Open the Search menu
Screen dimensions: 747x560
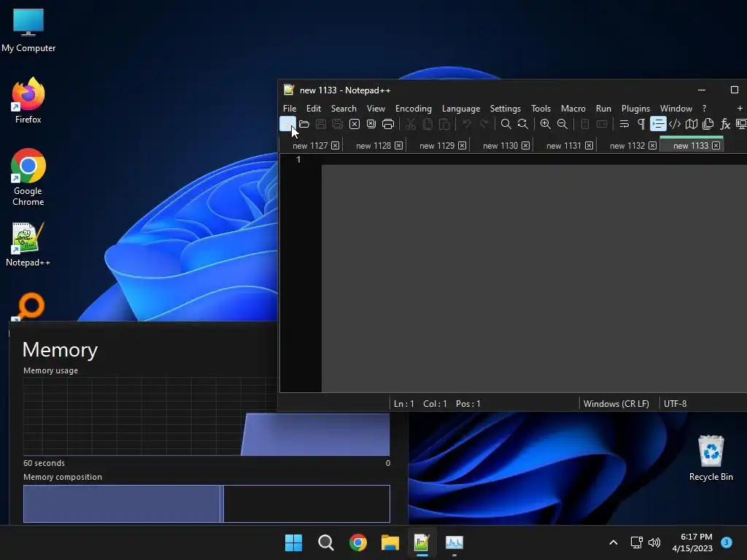(344, 109)
